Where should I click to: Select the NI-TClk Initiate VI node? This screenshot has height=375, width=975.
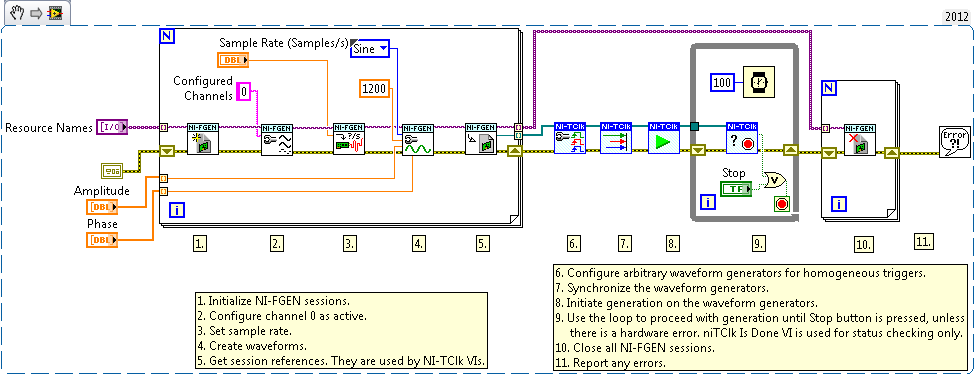pyautogui.click(x=663, y=139)
